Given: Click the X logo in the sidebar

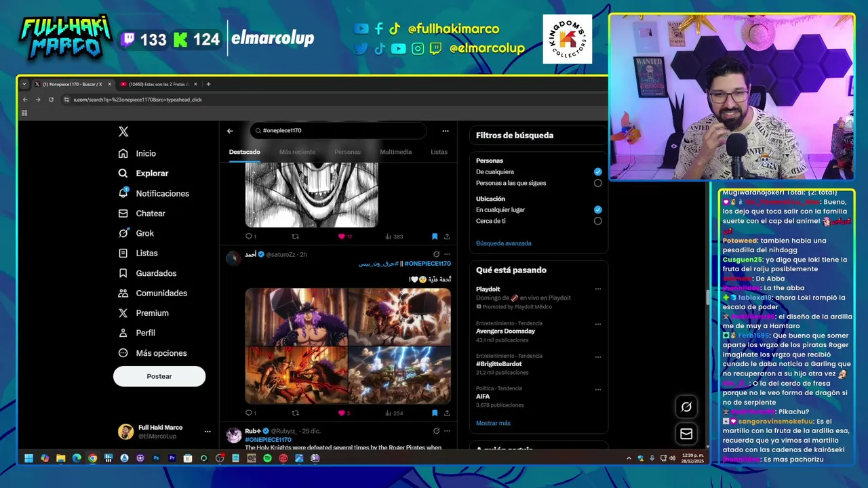Looking at the screenshot, I should [x=123, y=131].
